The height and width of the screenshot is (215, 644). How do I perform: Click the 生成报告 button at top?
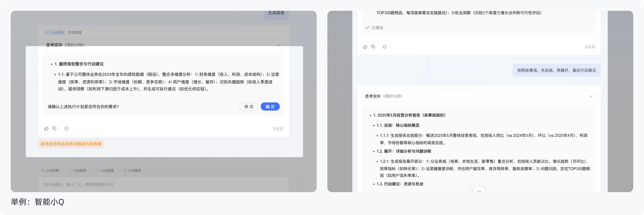(276, 13)
